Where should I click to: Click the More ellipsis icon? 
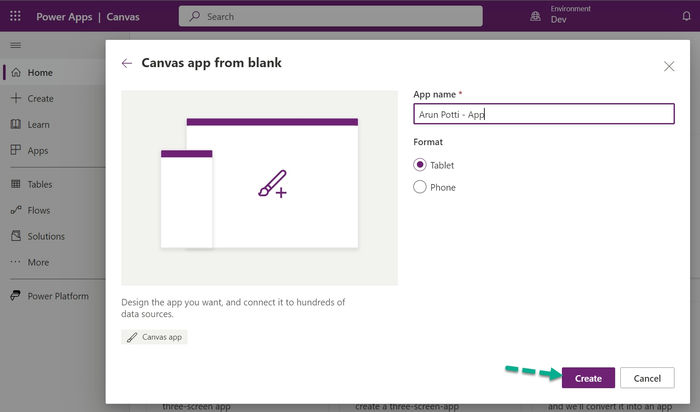point(16,262)
